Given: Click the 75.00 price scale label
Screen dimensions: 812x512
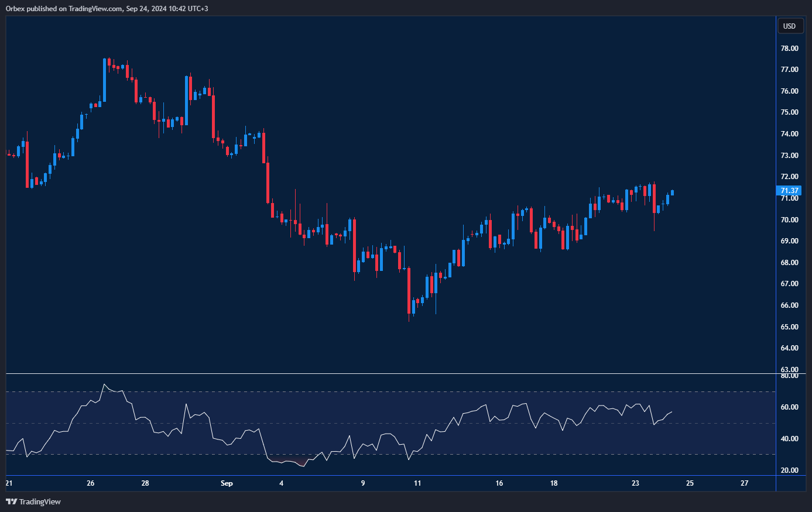Looking at the screenshot, I should pyautogui.click(x=790, y=112).
